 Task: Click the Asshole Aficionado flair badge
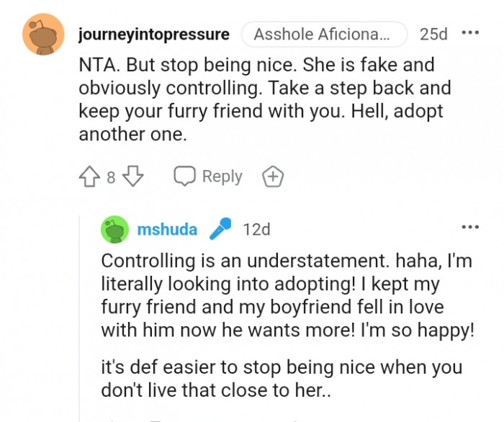323,34
